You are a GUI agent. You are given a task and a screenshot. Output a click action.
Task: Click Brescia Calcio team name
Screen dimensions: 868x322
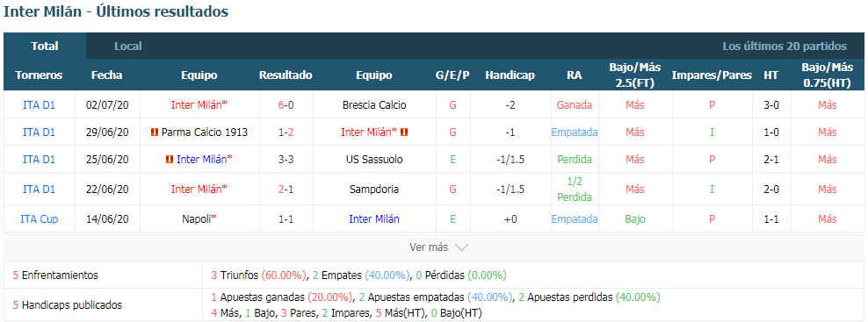[374, 105]
